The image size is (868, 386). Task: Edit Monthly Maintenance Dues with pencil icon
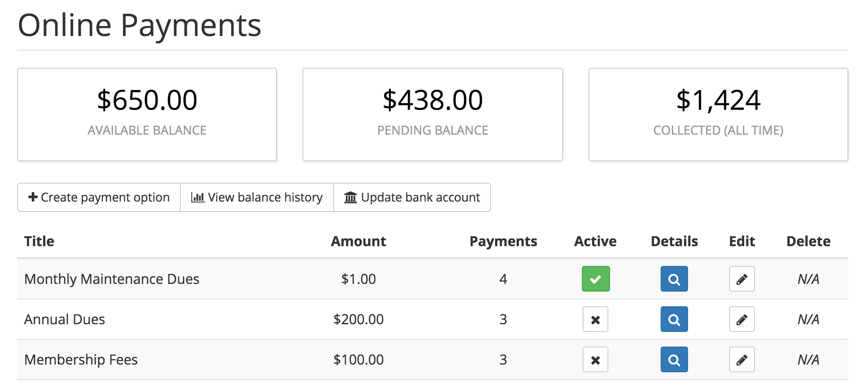[x=742, y=279]
